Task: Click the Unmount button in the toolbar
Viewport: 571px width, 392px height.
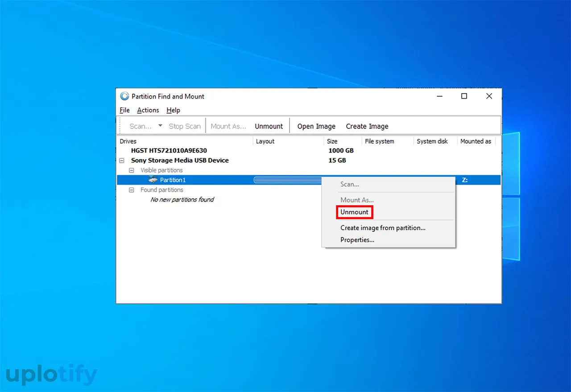Action: click(x=269, y=126)
